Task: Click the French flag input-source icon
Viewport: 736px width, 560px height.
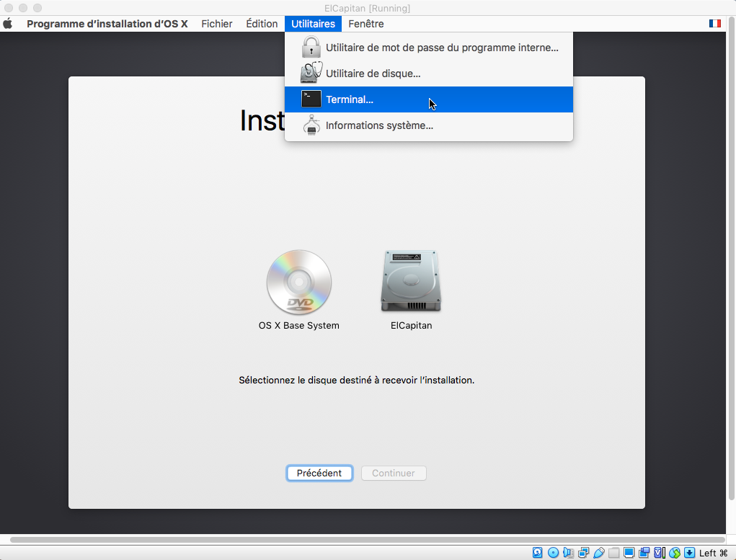Action: point(714,24)
